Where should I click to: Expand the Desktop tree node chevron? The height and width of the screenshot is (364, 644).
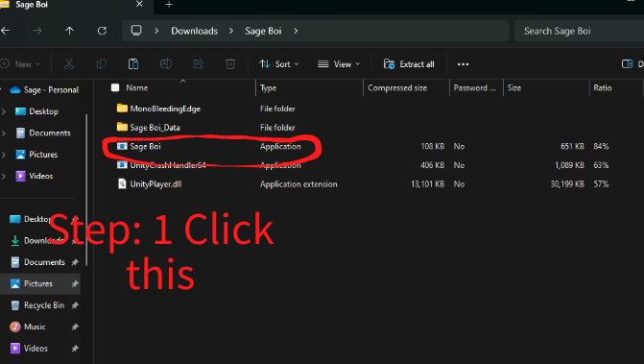coord(4,111)
